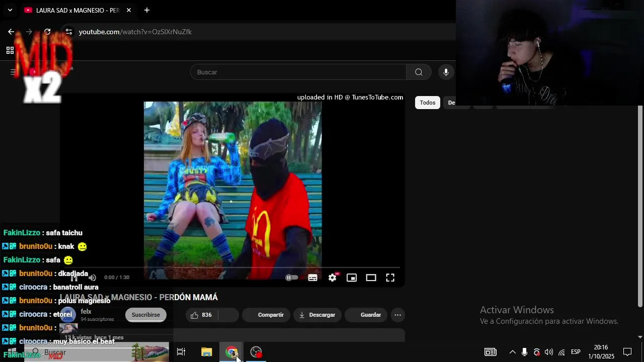Pause the video with the pause button
Image resolution: width=644 pixels, height=362 pixels.
pos(74,278)
